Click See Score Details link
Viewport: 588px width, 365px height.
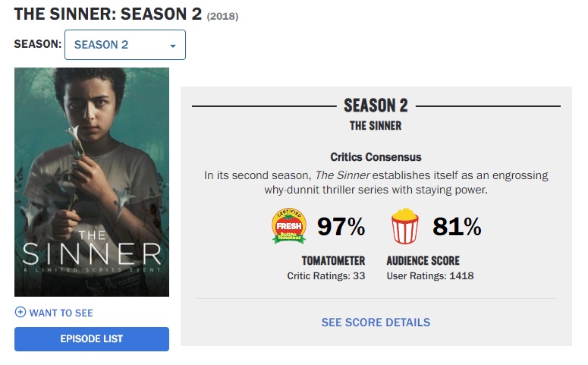tap(376, 323)
